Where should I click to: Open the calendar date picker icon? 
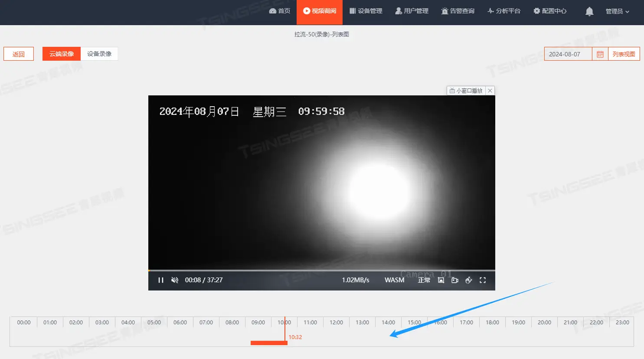(600, 54)
